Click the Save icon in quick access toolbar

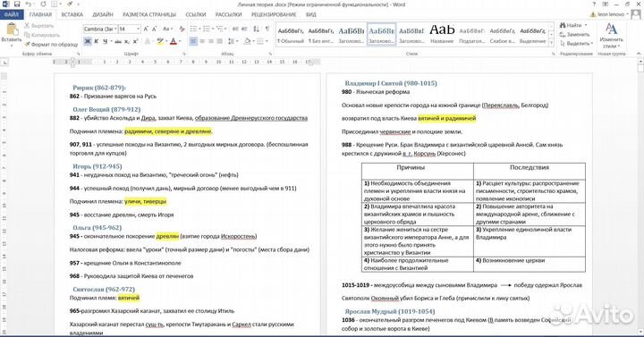coord(17,4)
